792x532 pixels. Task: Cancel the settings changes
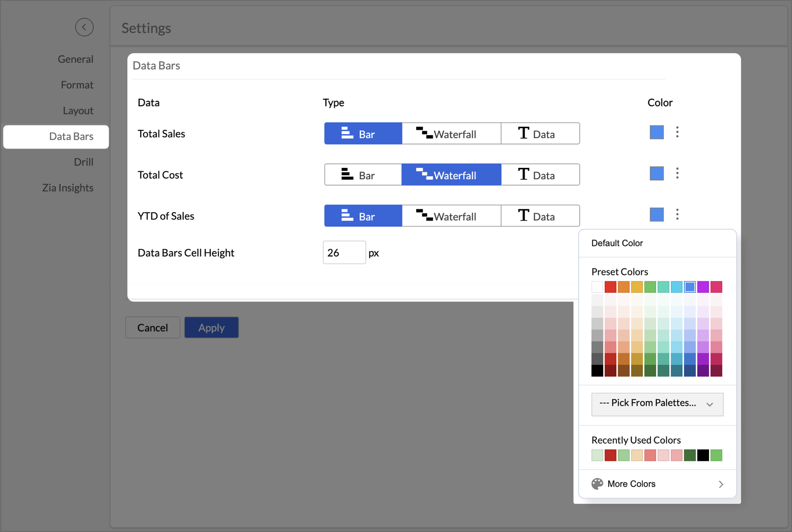[x=153, y=327]
